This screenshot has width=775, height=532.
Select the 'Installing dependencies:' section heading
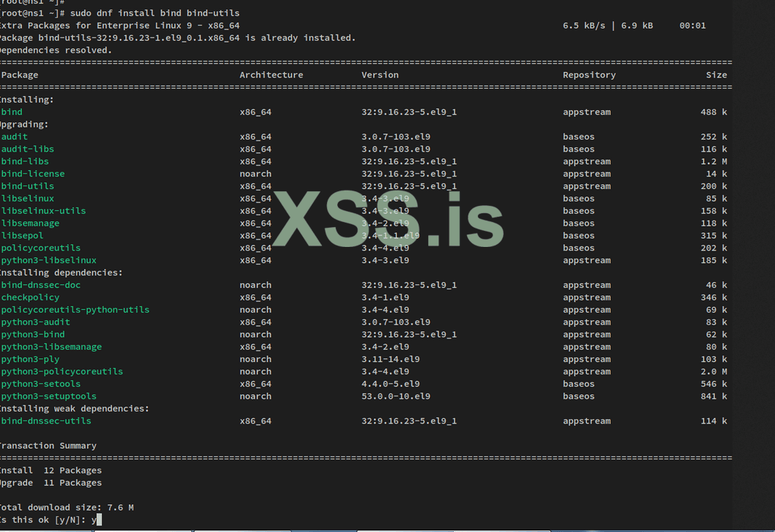62,273
